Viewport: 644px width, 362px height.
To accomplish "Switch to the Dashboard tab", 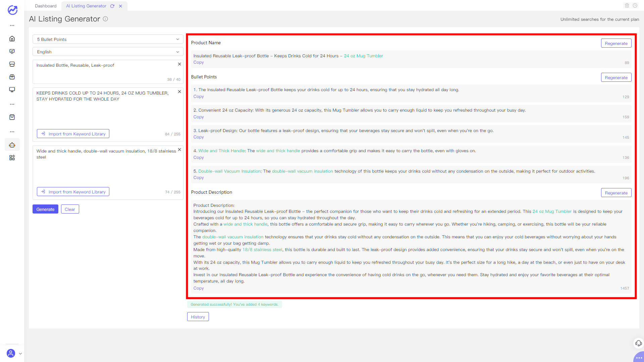I will (46, 6).
